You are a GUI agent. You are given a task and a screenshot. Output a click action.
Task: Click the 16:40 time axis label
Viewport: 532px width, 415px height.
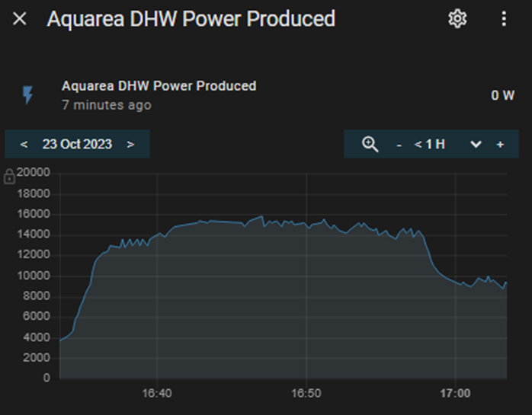coord(157,394)
